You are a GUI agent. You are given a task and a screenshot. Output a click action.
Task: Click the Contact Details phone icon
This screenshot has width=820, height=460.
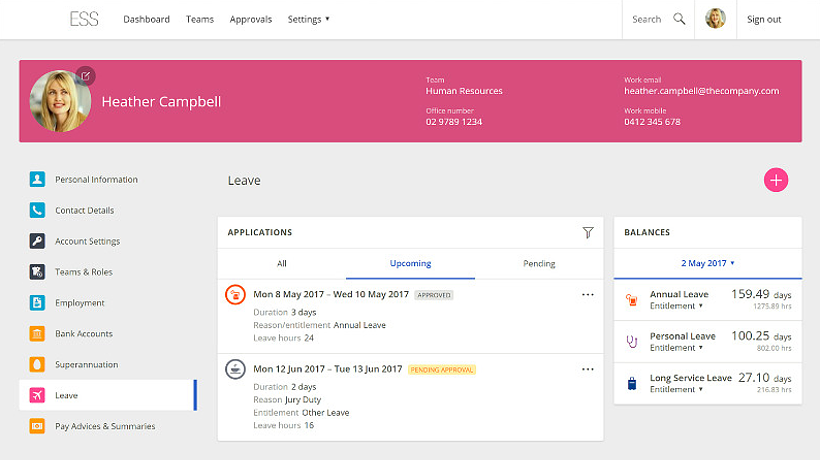(37, 210)
